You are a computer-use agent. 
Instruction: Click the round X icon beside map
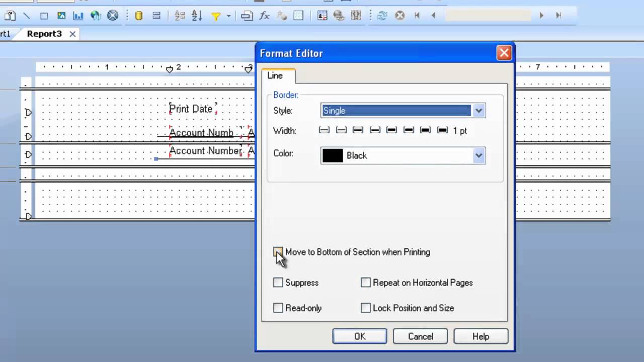point(113,16)
